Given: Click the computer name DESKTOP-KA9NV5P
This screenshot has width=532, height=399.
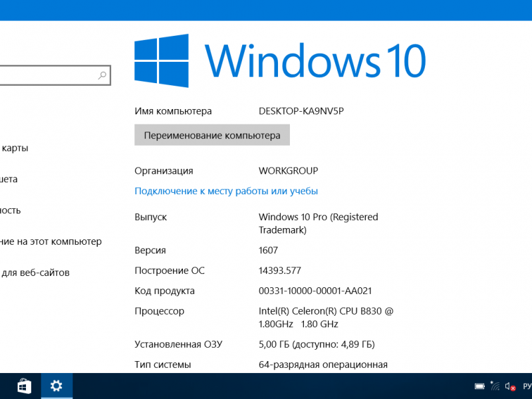Looking at the screenshot, I should (x=301, y=111).
